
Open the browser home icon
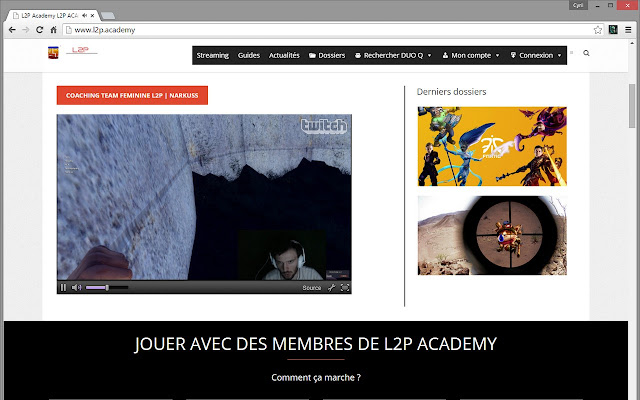(x=53, y=30)
